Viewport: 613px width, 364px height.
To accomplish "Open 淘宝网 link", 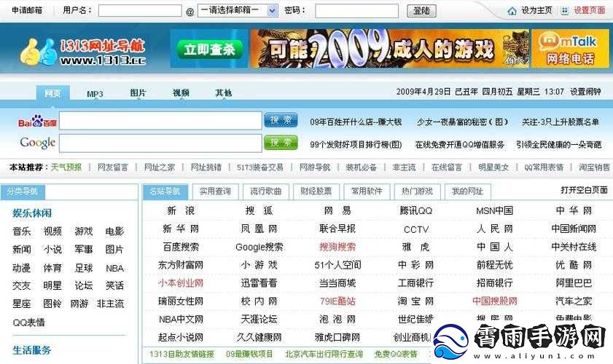I will coord(416,301).
